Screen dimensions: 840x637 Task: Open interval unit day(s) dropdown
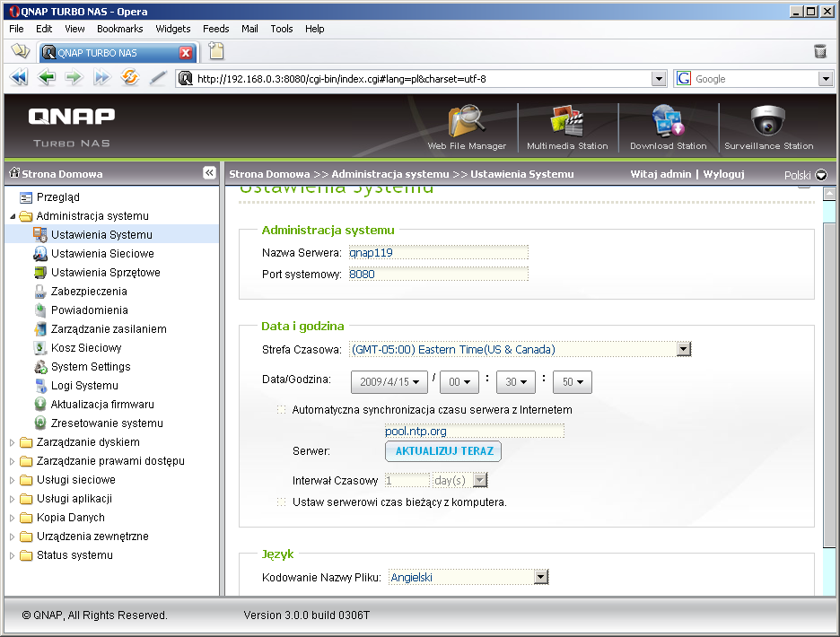pyautogui.click(x=480, y=480)
